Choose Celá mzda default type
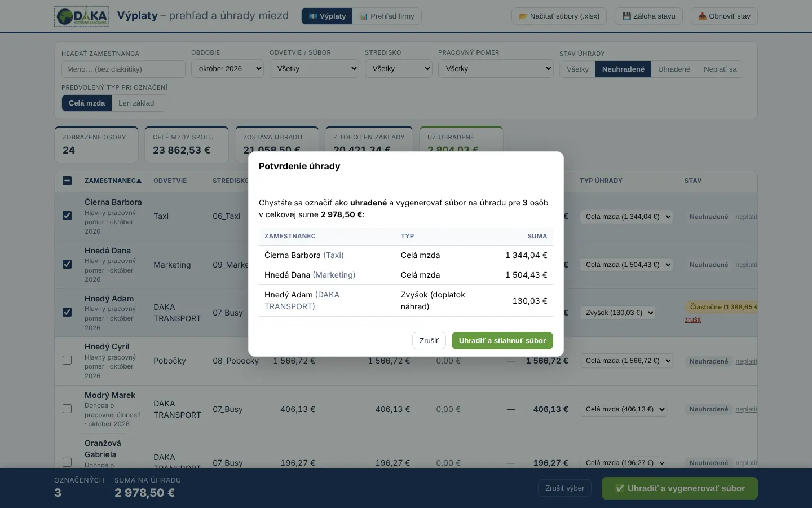The height and width of the screenshot is (508, 812). coord(87,103)
